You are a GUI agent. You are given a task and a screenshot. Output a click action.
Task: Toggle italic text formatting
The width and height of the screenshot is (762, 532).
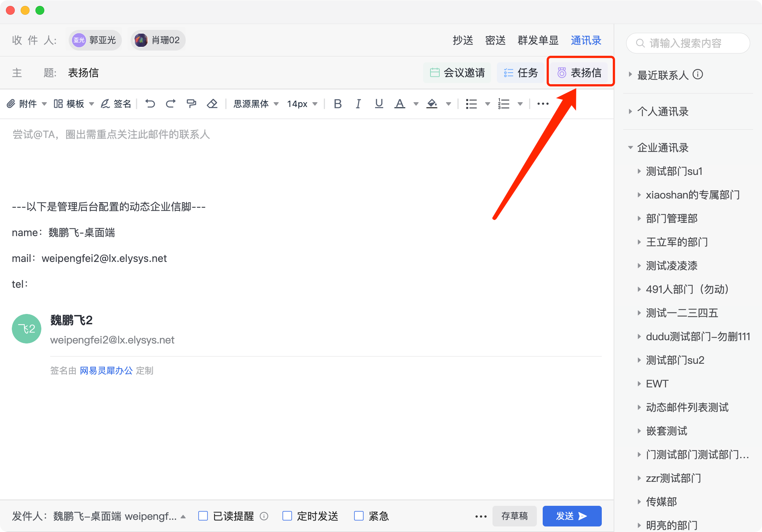pos(358,104)
